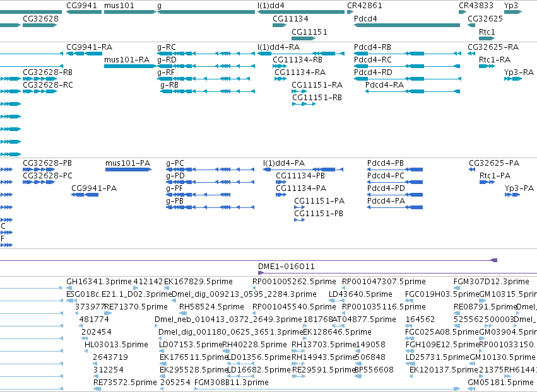537x392 pixels.
Task: Click the CG32625-PA protein label
Action: [494, 163]
